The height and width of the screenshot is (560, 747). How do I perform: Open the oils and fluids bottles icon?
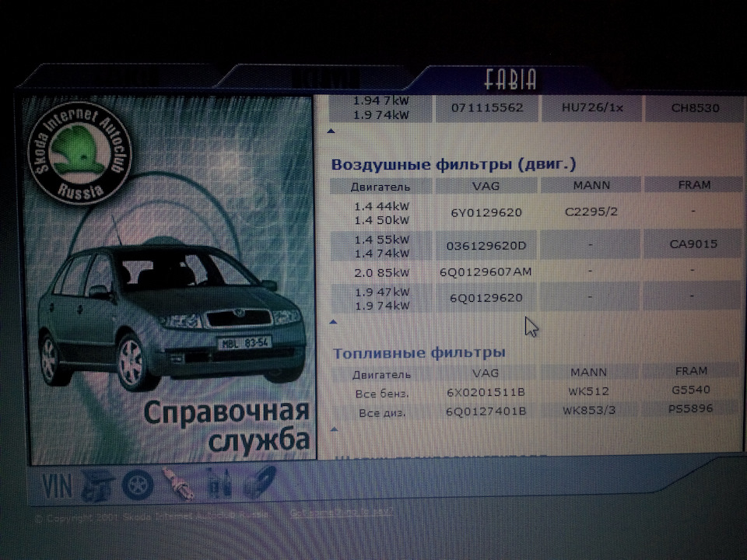point(219,483)
